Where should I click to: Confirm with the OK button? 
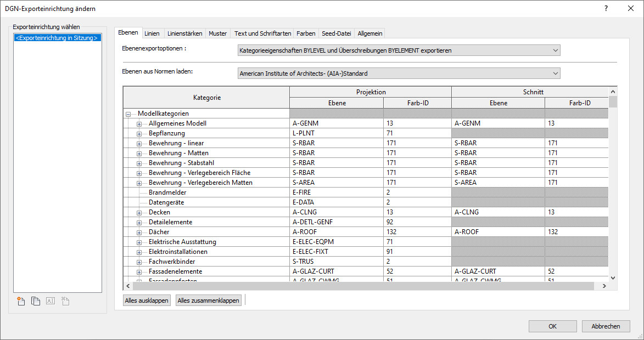pos(552,326)
